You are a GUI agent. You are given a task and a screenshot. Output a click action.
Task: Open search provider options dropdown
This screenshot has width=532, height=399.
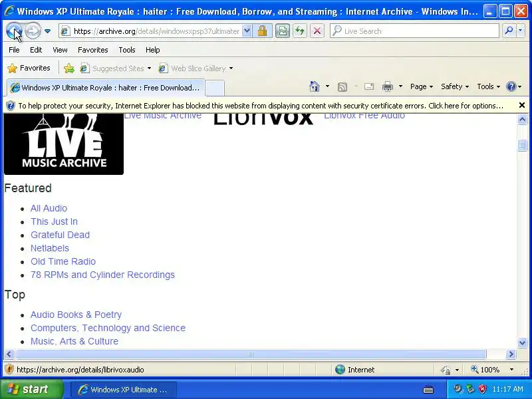(521, 31)
